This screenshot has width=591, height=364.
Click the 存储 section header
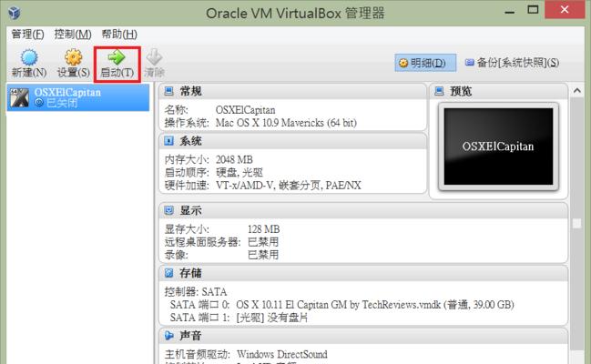(x=363, y=273)
